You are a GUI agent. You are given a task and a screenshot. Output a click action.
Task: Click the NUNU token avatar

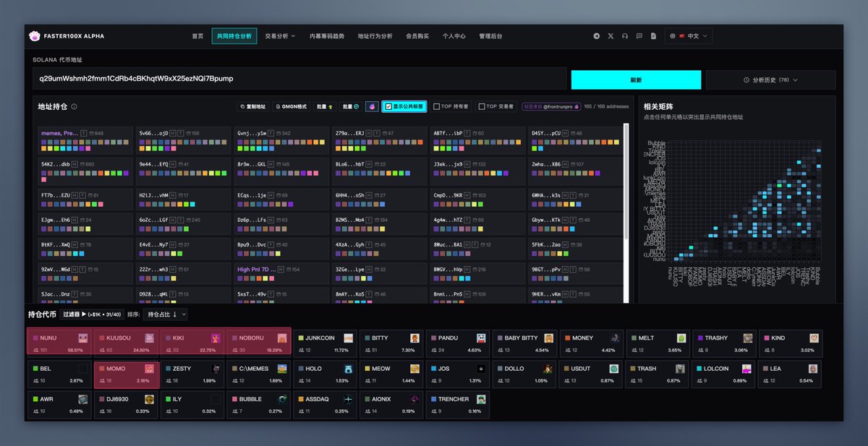pos(83,338)
